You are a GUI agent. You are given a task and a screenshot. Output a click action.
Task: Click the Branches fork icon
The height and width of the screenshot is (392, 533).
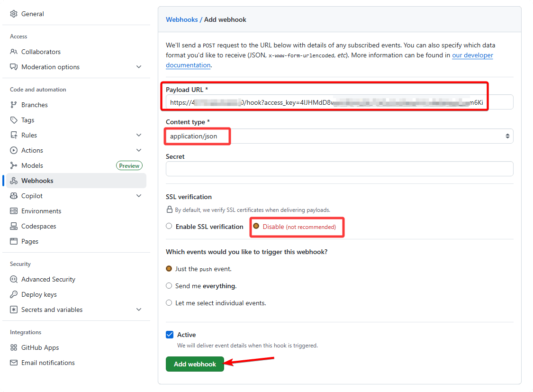[13, 104]
